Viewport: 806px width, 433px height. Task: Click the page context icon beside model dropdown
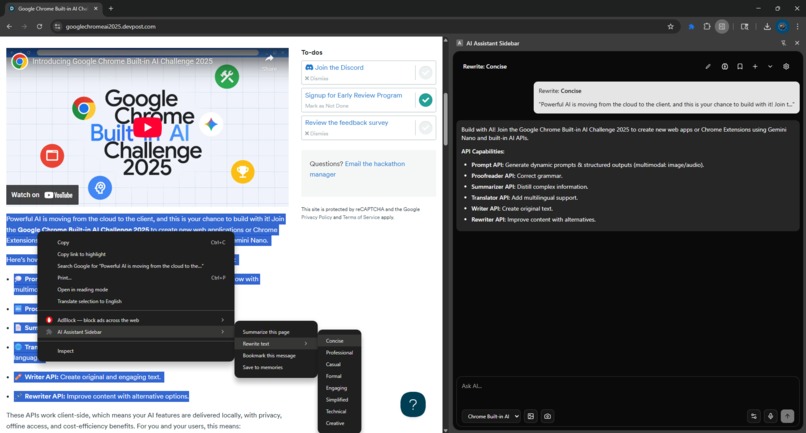pyautogui.click(x=530, y=417)
